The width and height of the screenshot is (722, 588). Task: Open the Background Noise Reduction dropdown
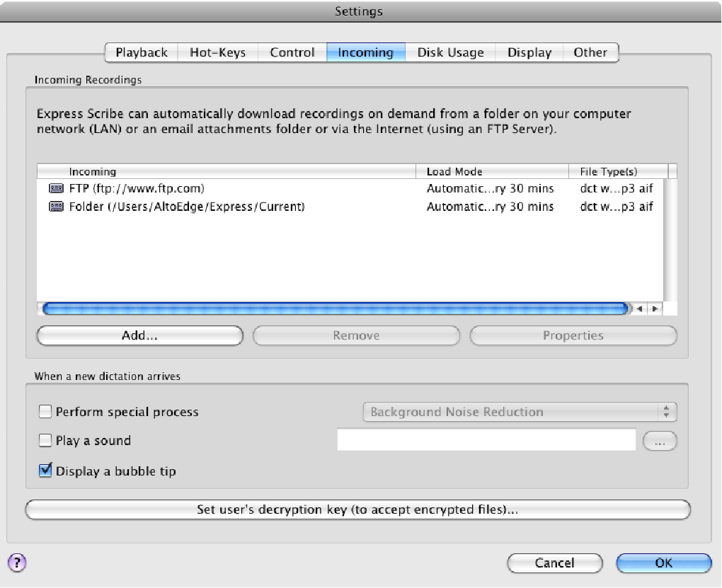coord(520,412)
